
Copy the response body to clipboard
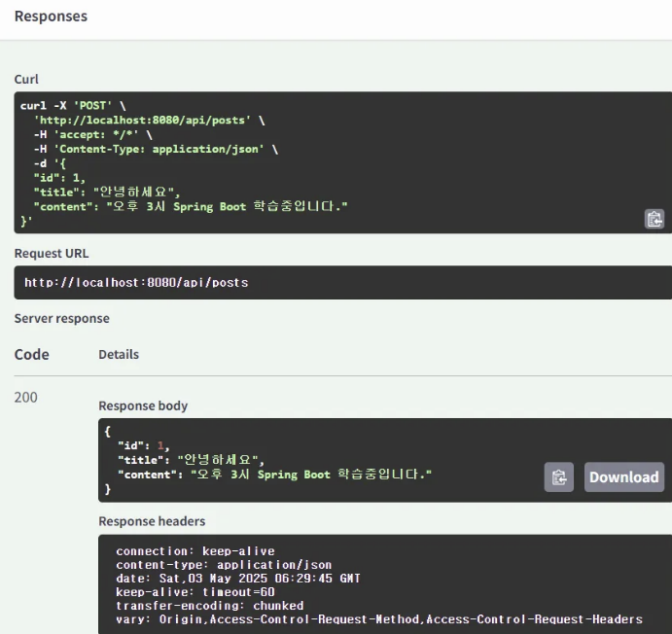point(559,476)
